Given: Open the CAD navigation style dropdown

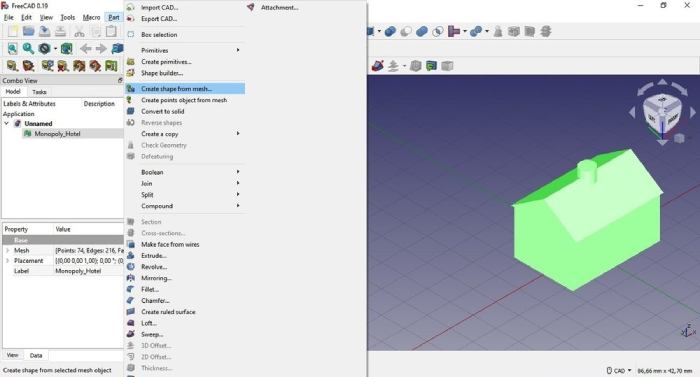Looking at the screenshot, I should pos(619,371).
